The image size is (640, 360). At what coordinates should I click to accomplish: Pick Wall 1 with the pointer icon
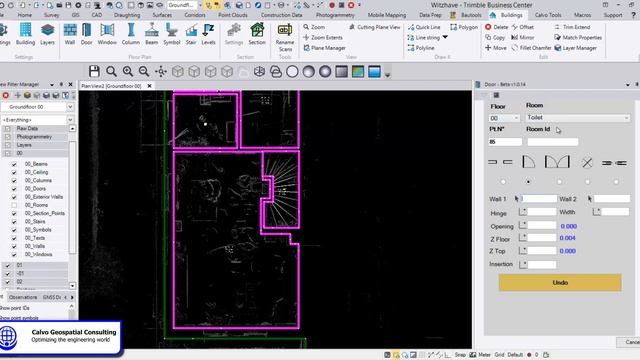point(517,199)
